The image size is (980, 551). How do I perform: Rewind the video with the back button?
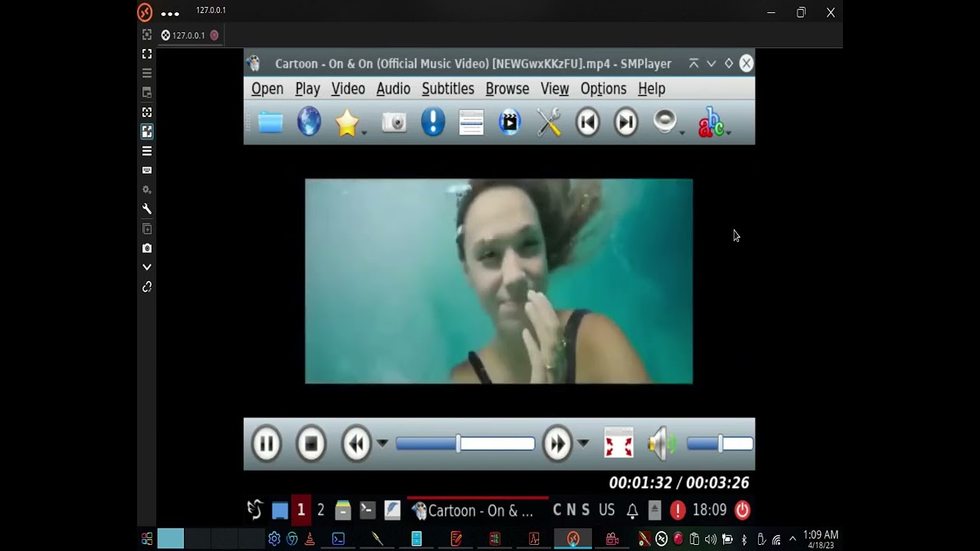356,444
